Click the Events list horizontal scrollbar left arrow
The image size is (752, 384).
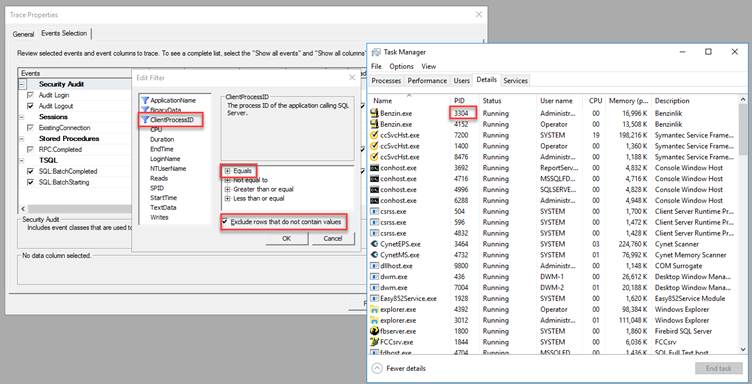pos(23,209)
